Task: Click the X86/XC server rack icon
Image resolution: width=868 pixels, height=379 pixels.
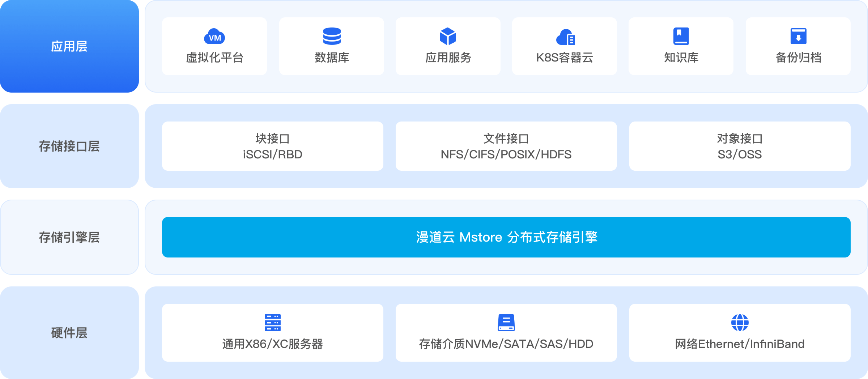Action: pos(272,323)
